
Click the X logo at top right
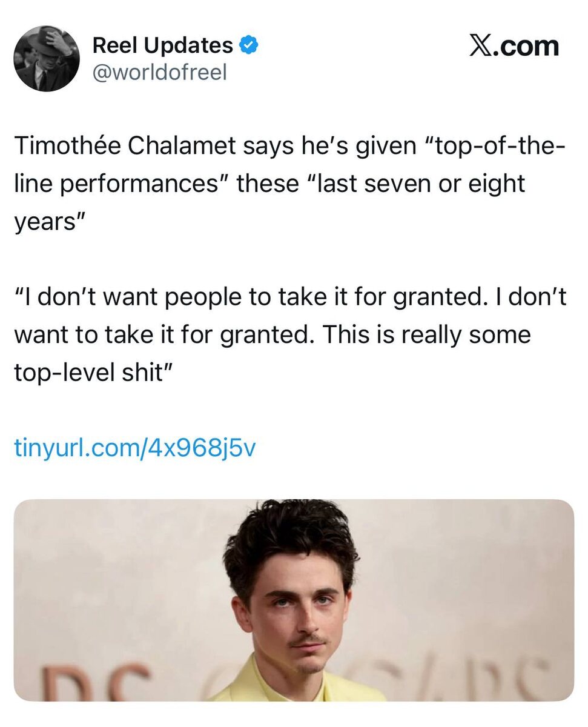coord(481,47)
